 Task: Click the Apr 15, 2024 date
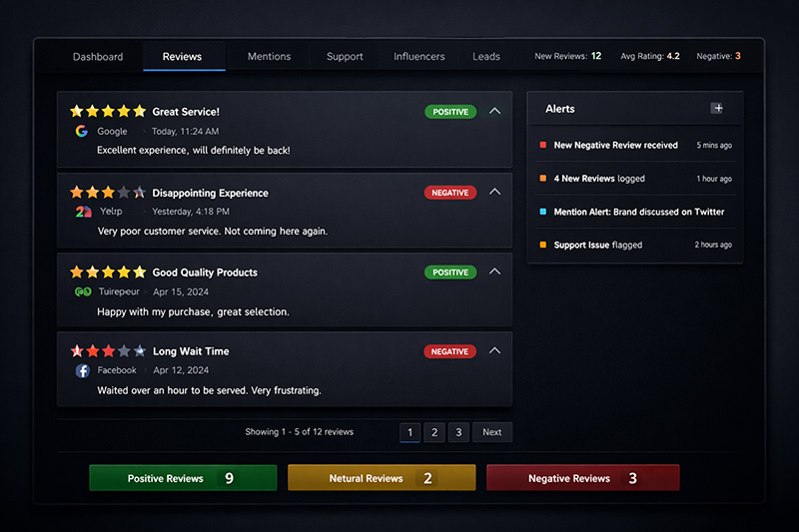coord(181,291)
